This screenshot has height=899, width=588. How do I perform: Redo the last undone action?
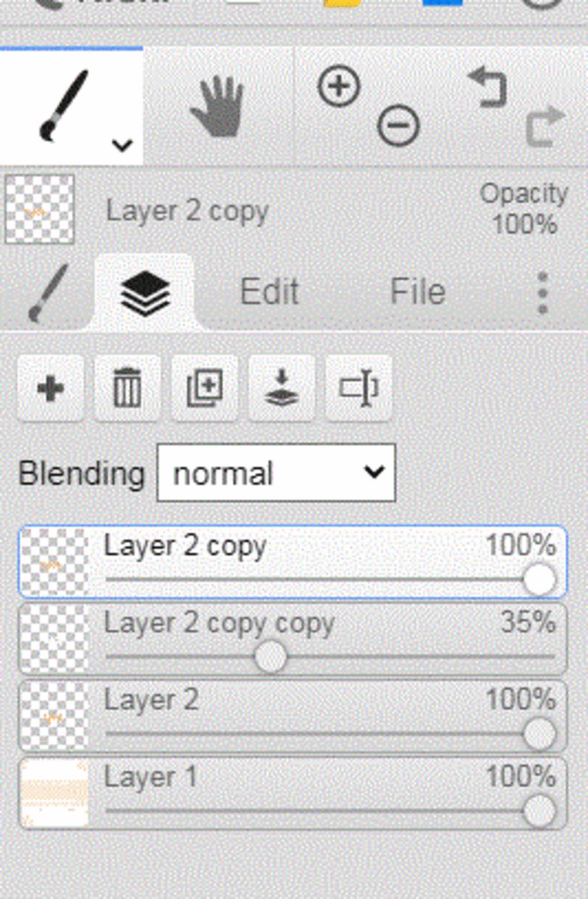(545, 126)
